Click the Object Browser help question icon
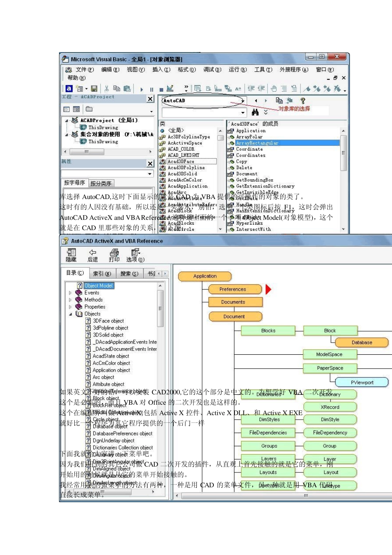 click(x=302, y=100)
